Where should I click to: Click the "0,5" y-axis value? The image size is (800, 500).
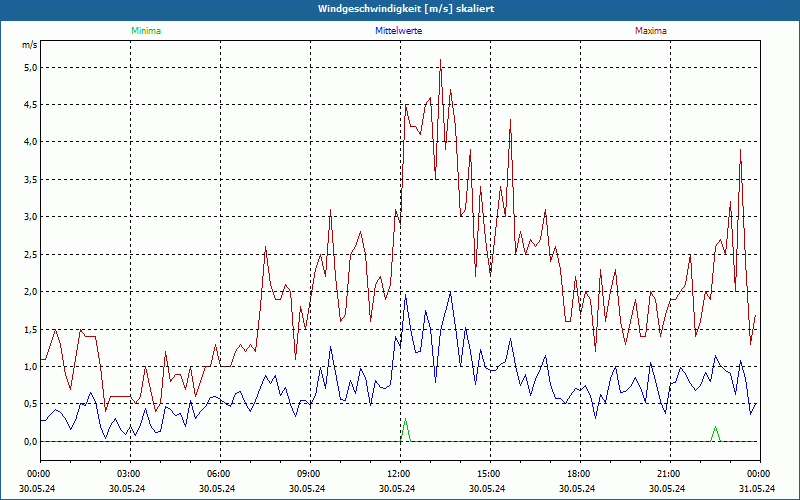(30, 404)
